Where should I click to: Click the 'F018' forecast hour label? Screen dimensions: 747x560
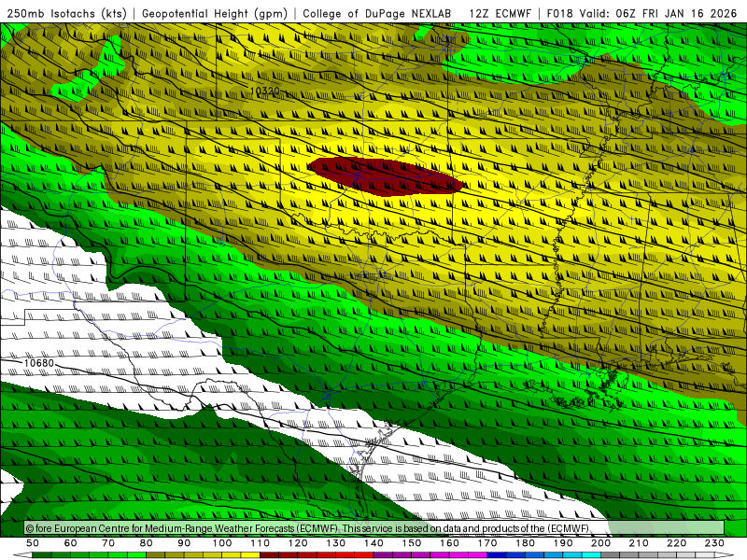coord(559,13)
